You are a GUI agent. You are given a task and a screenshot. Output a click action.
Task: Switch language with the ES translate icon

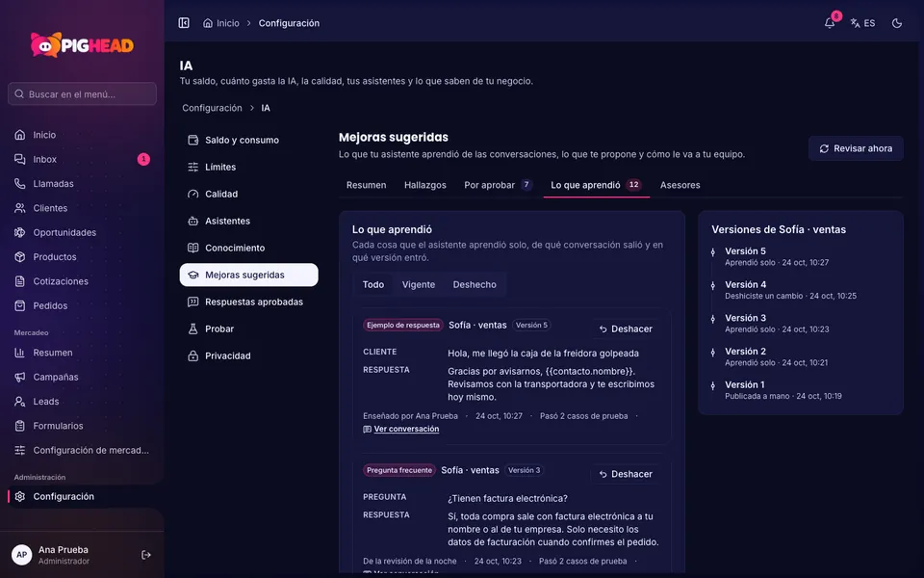(x=862, y=23)
